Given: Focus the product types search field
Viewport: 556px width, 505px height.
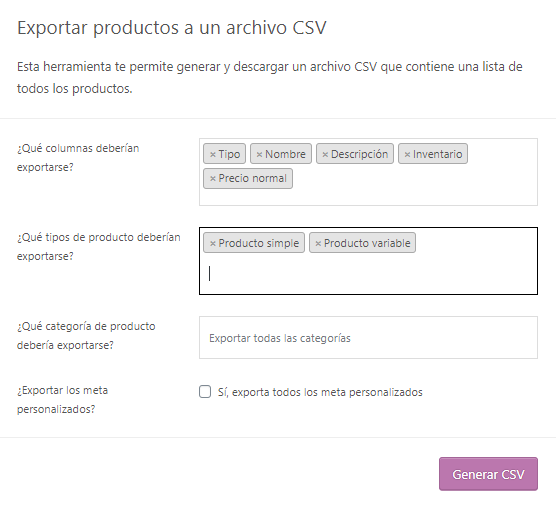Looking at the screenshot, I should 369,274.
